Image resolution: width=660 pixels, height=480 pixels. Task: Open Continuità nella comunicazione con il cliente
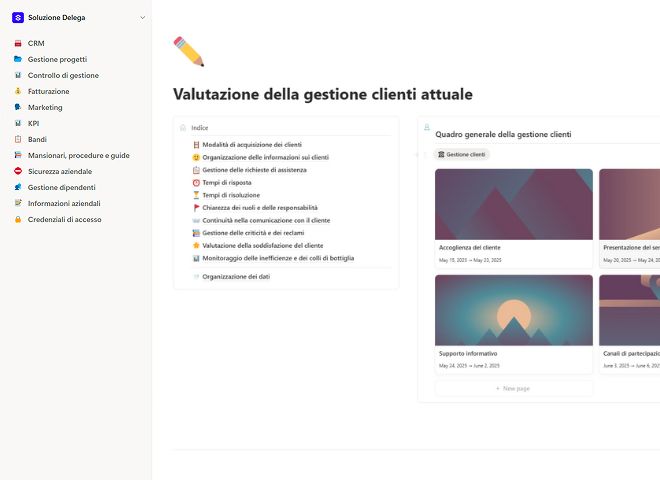point(266,220)
